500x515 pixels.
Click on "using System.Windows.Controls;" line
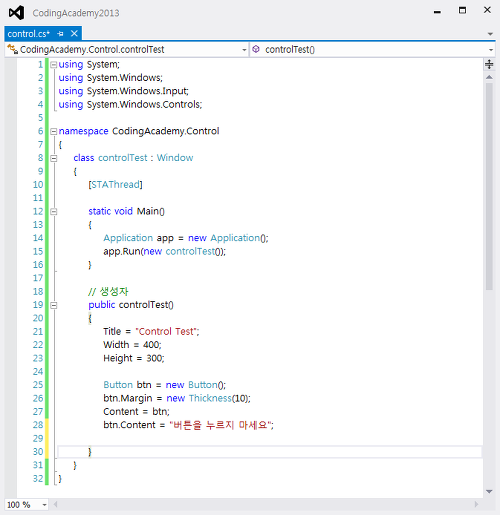(x=130, y=104)
